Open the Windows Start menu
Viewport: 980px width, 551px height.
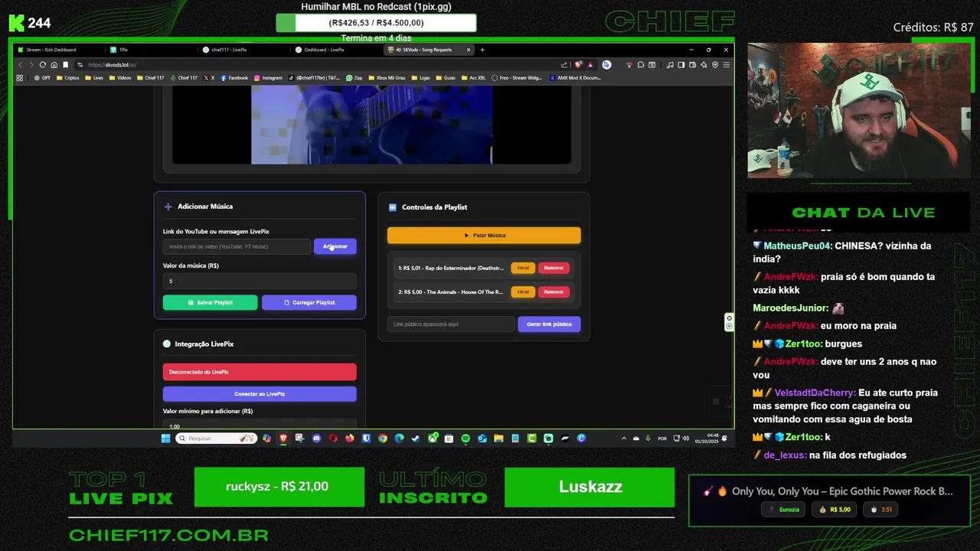click(x=165, y=439)
